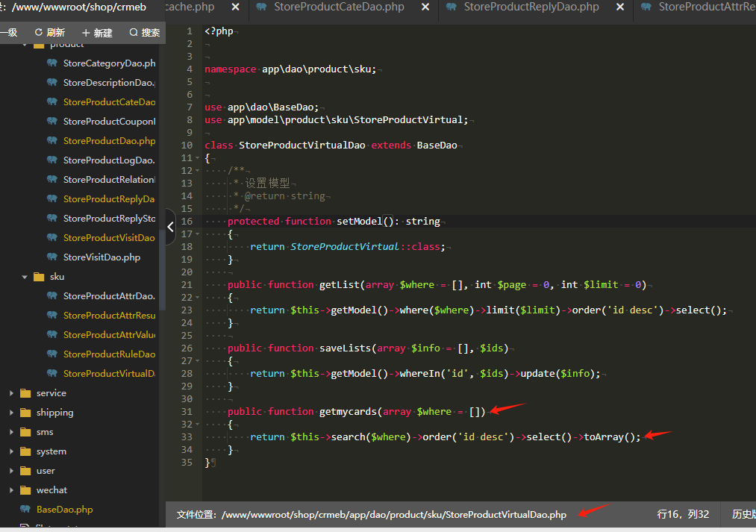Screen dimensions: 756x532
Task: Switch to StoreProductReplyDao.php tab
Action: click(531, 7)
